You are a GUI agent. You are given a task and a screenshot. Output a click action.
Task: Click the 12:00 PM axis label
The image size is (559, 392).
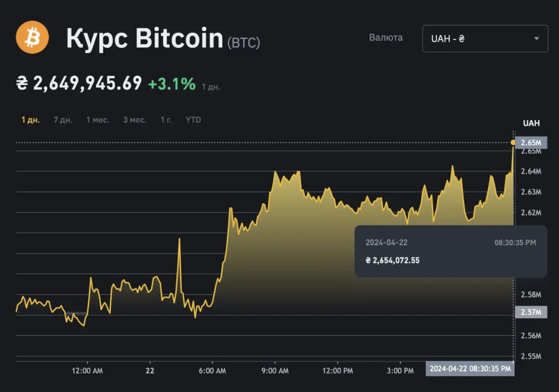pos(337,370)
